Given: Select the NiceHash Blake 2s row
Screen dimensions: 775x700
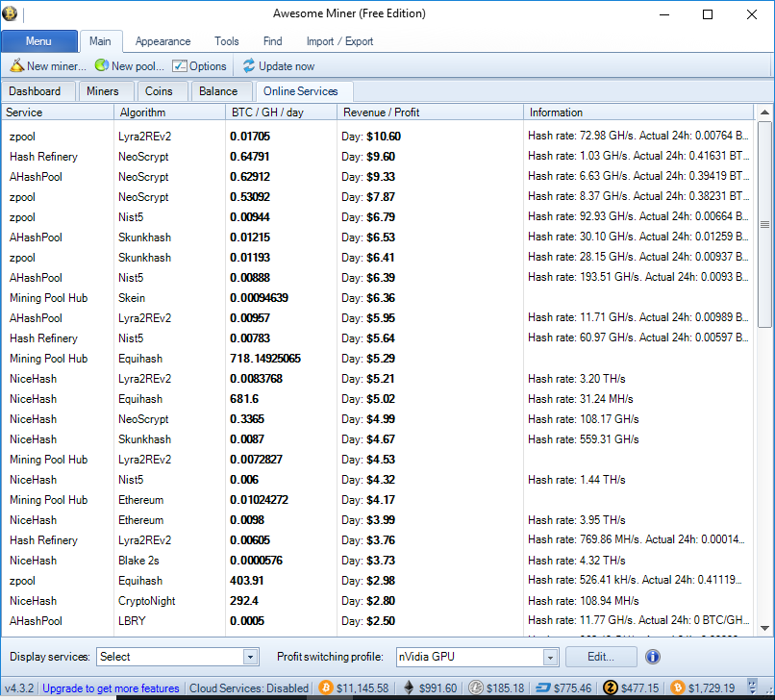Looking at the screenshot, I should 379,561.
